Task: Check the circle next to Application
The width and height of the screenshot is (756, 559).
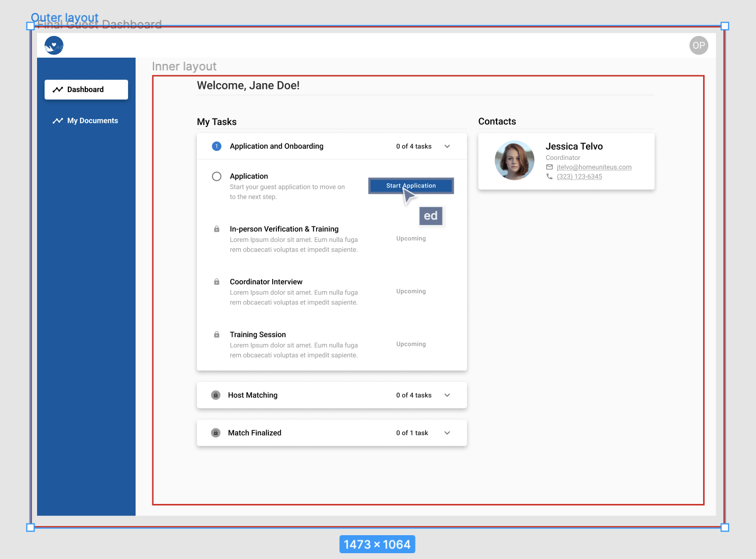Action: [x=216, y=176]
